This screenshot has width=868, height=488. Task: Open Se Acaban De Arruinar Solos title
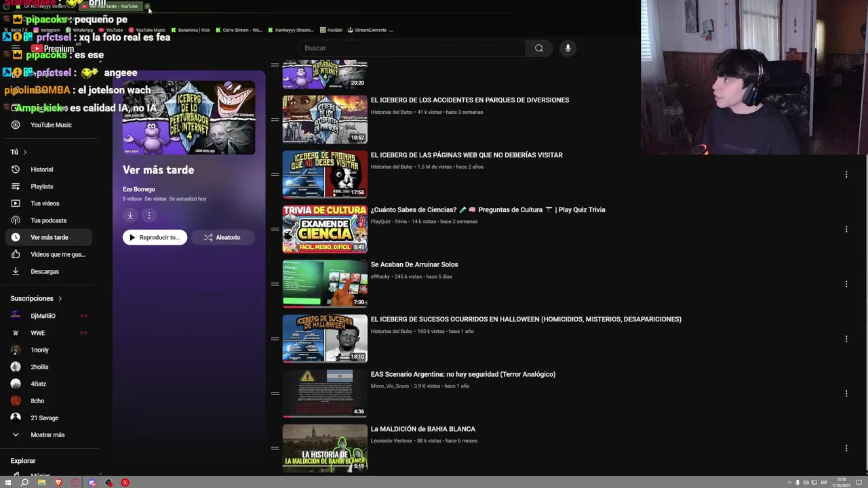click(414, 264)
